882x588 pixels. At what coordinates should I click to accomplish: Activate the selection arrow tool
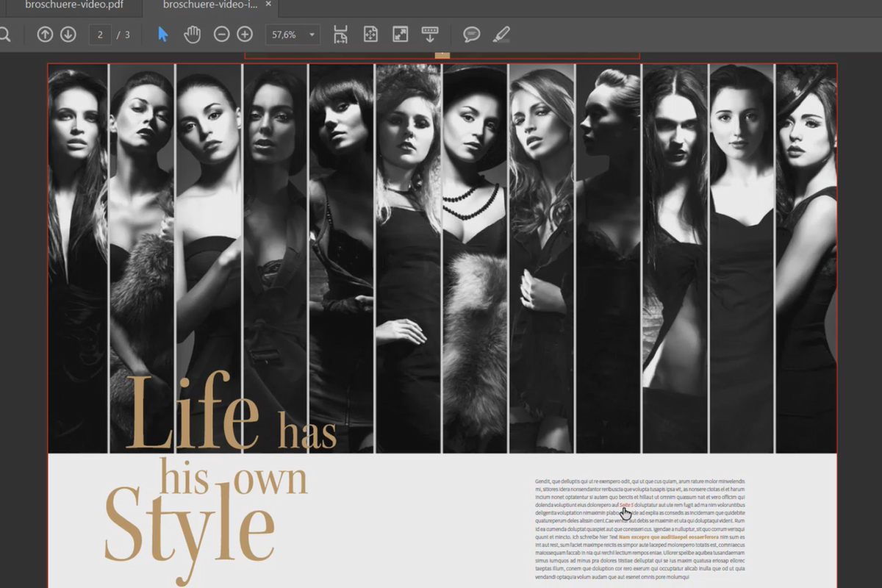[163, 35]
